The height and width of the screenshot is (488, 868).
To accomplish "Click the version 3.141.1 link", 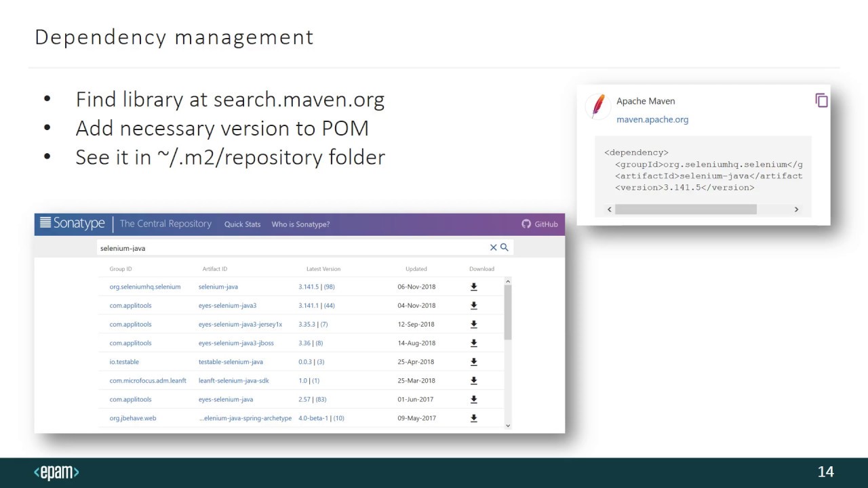I will click(308, 306).
